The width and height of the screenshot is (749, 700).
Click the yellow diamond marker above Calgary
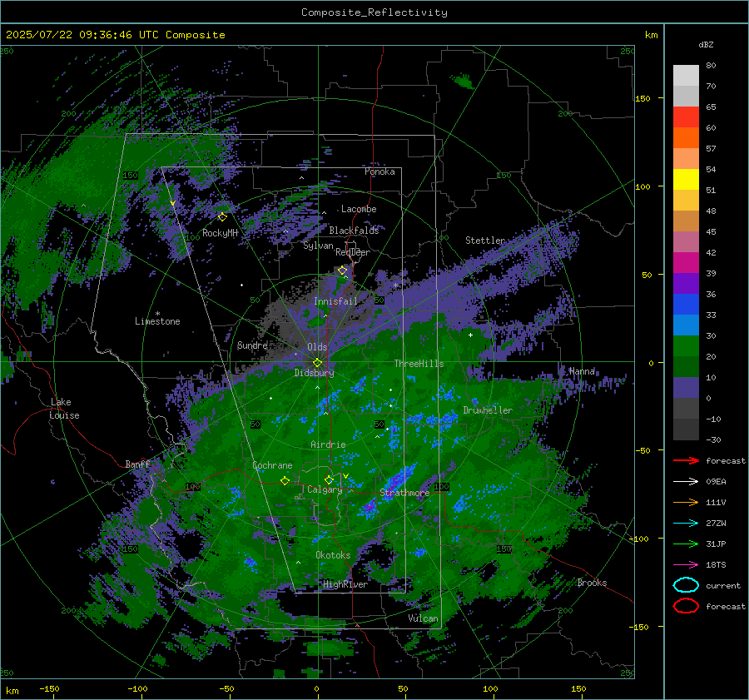(x=329, y=479)
